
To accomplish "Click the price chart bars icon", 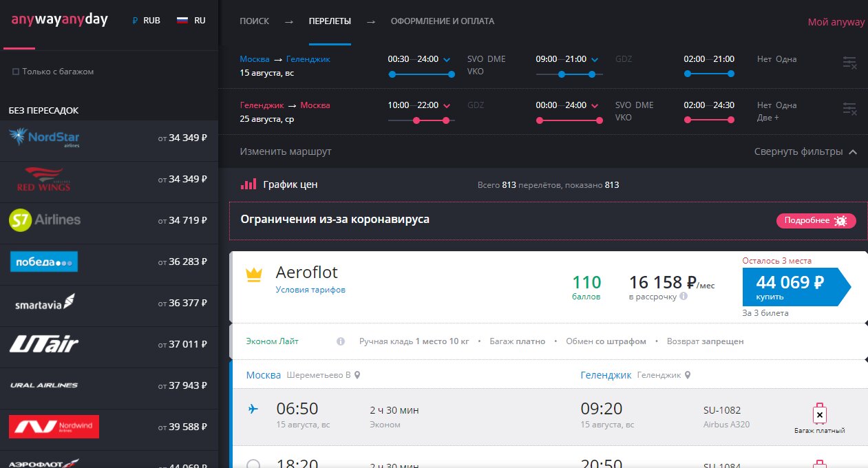I will [x=248, y=184].
